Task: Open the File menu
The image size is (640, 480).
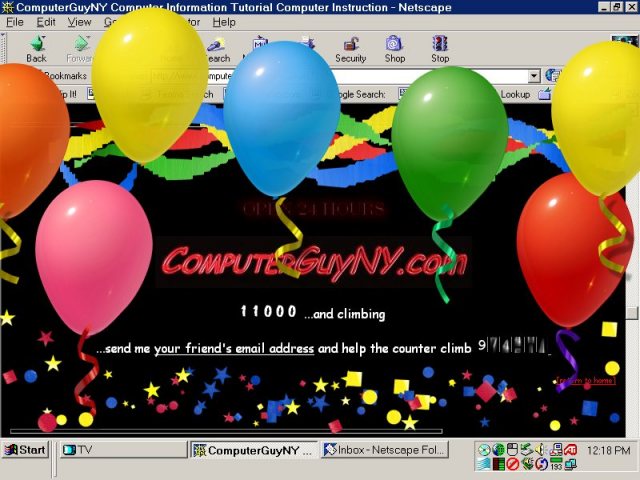Action: (x=15, y=22)
